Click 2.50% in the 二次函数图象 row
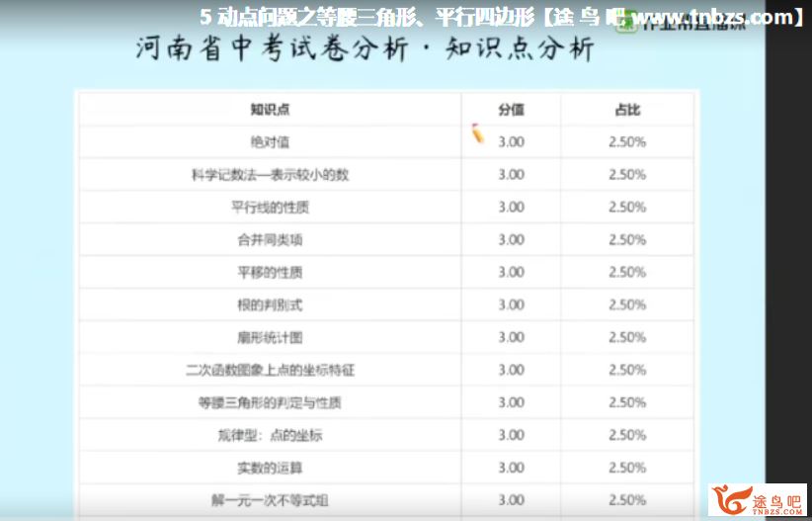 (627, 370)
